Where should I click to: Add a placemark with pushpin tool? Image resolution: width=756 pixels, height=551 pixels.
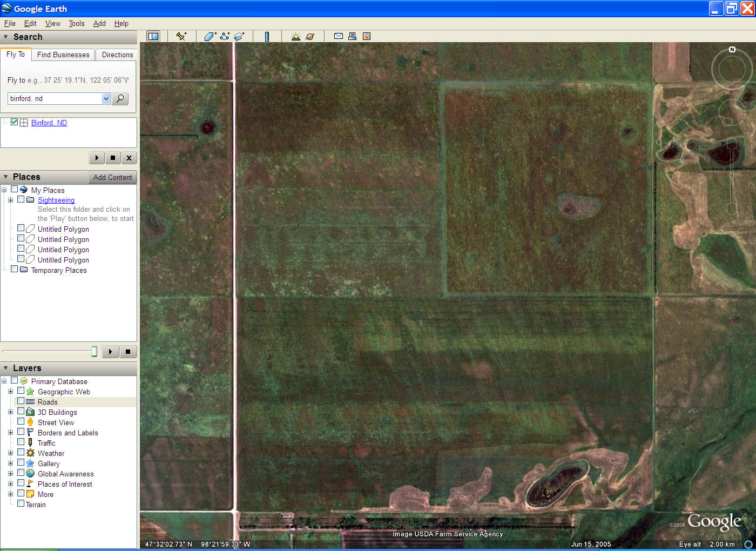181,36
